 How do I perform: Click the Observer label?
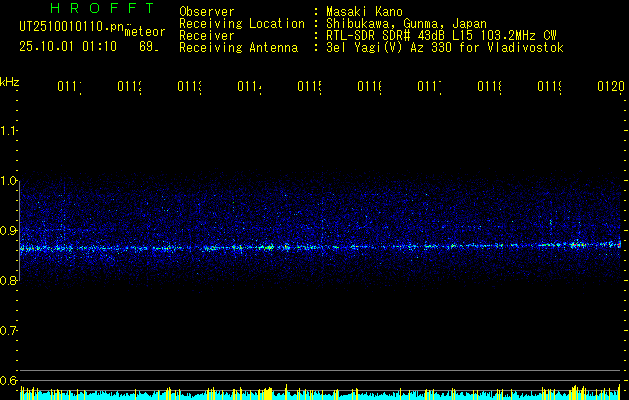click(x=207, y=12)
